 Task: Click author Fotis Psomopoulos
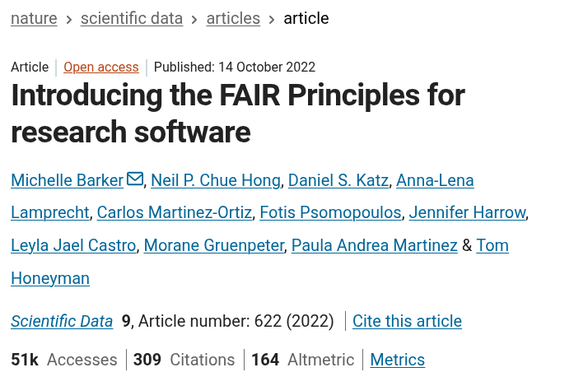click(x=330, y=213)
